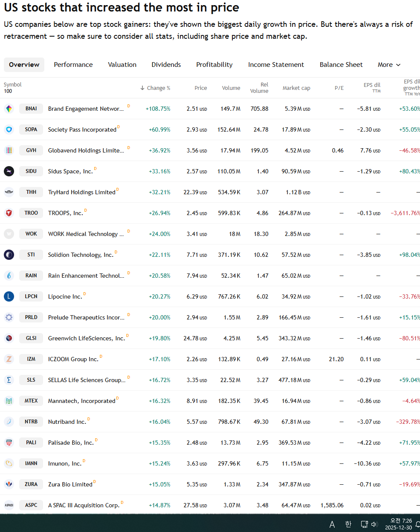Sort by Rel Volume column header
The image size is (420, 532).
click(259, 88)
